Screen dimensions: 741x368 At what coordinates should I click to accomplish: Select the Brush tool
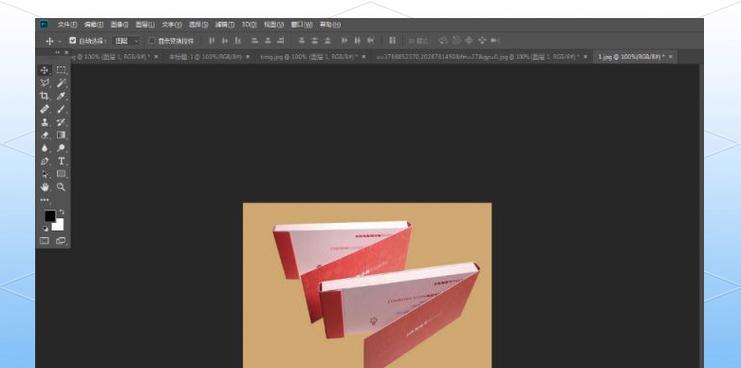[61, 109]
